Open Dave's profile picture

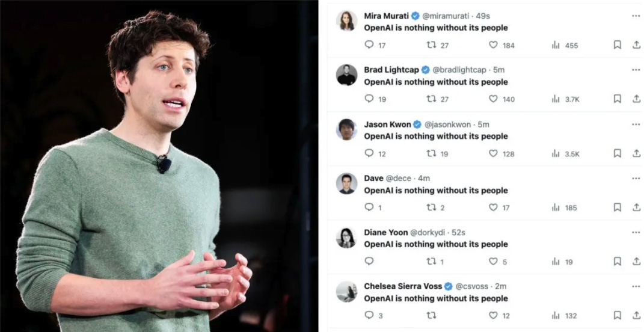click(x=346, y=183)
